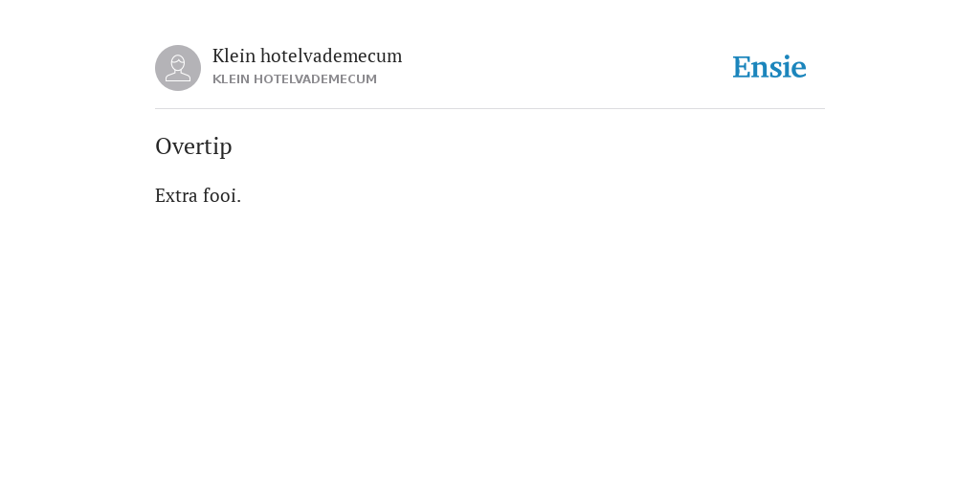
Task: Click the letter 'O' of the Overtip heading
Action: pyautogui.click(x=164, y=146)
